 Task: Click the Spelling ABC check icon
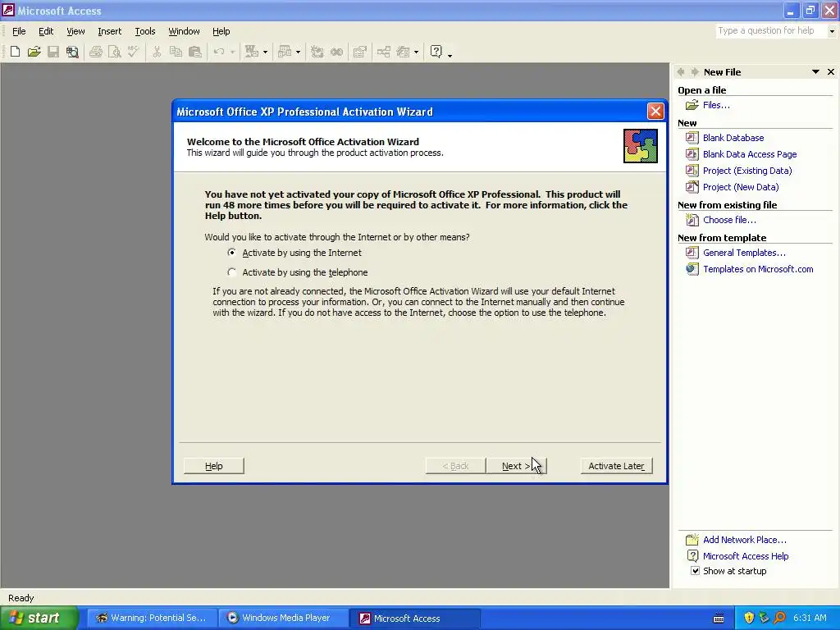click(x=134, y=52)
